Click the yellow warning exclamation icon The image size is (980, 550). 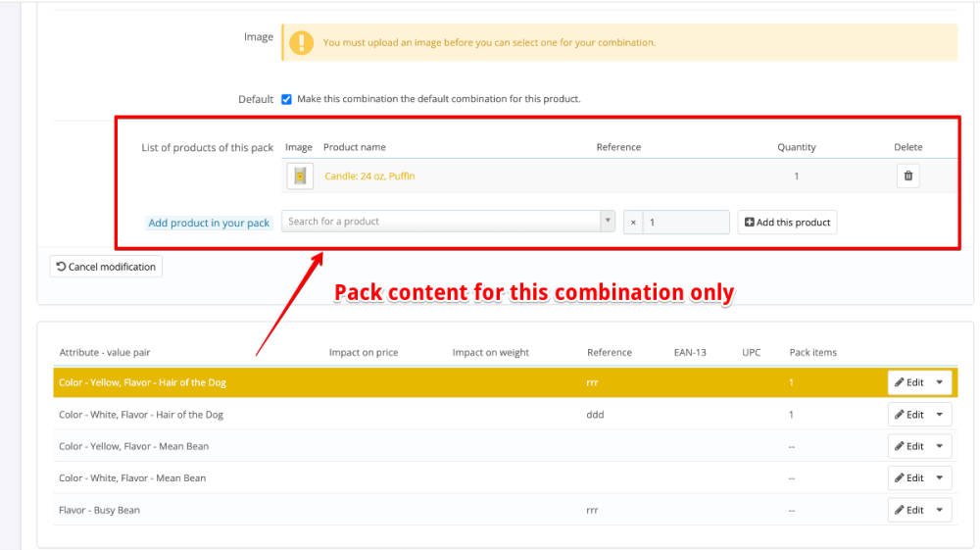301,42
